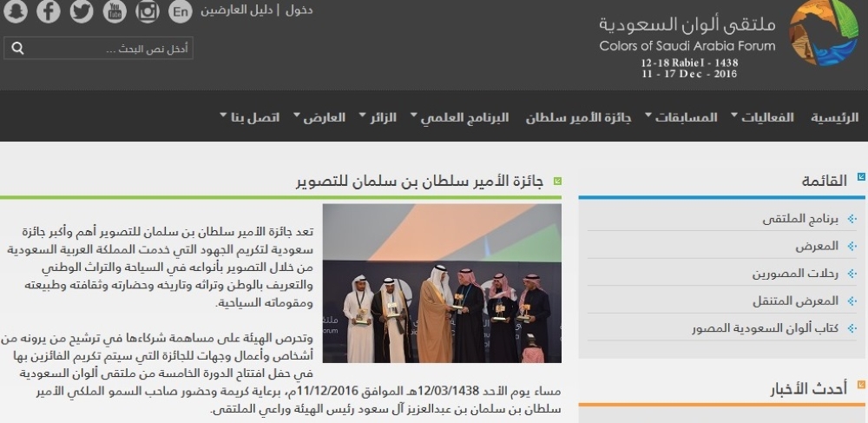Switch language with the En icon
The image size is (868, 423).
point(180,11)
